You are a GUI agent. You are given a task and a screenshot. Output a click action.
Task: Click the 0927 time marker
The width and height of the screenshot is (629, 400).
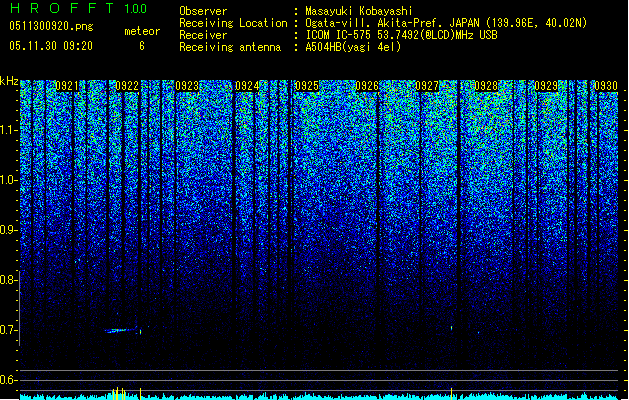coord(427,86)
